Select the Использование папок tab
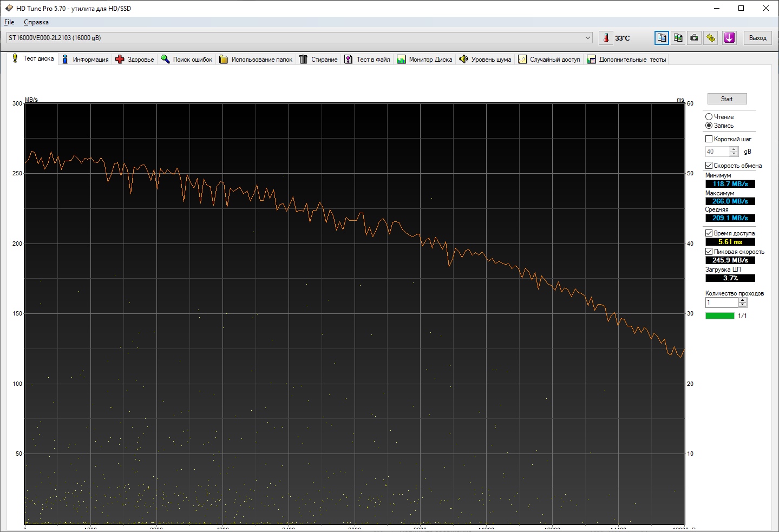779x532 pixels. coord(256,60)
